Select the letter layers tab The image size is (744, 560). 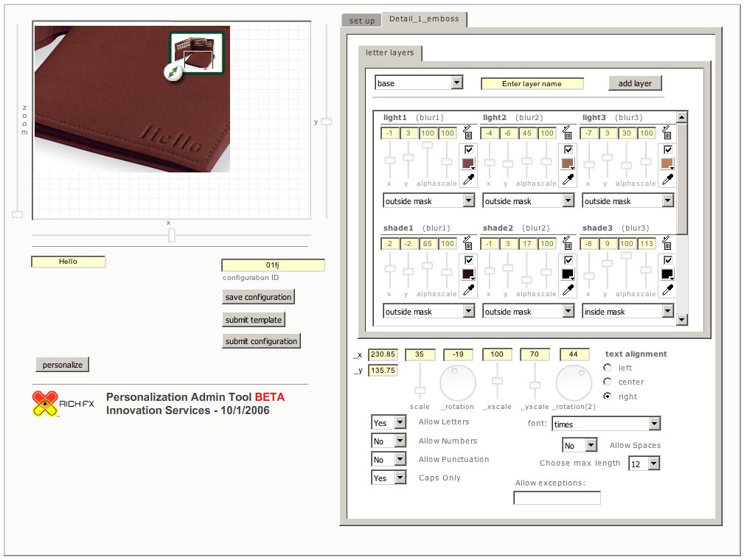point(389,52)
